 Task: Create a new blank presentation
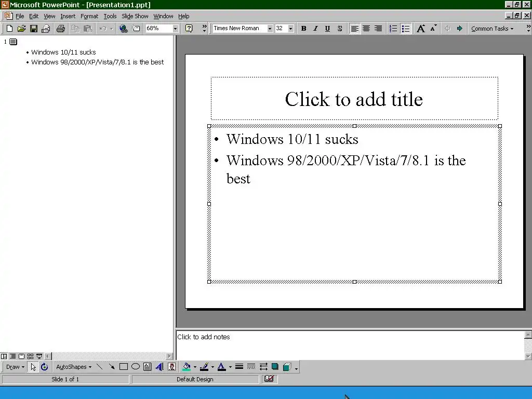tap(9, 29)
